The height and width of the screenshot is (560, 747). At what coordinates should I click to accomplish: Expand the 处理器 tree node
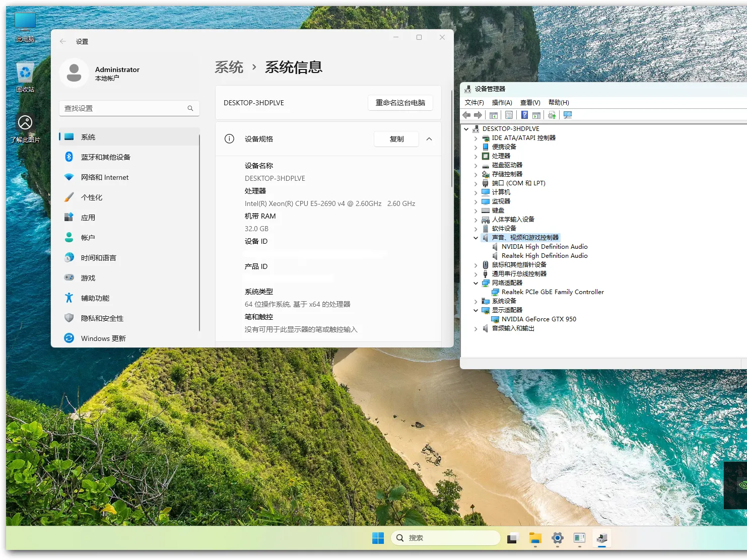[476, 156]
